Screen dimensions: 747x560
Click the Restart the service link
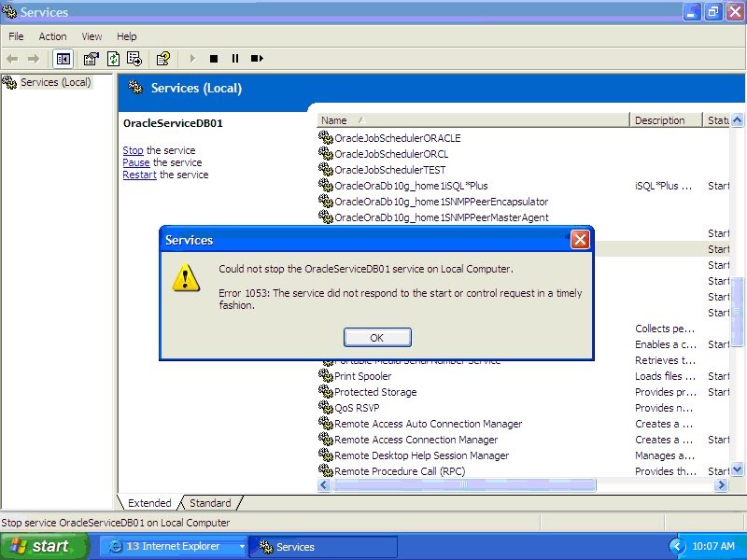(139, 175)
